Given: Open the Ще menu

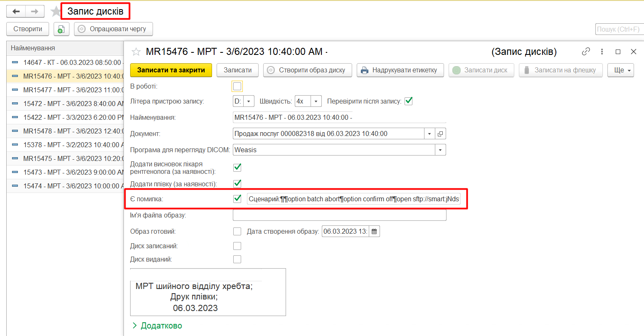Looking at the screenshot, I should 620,70.
